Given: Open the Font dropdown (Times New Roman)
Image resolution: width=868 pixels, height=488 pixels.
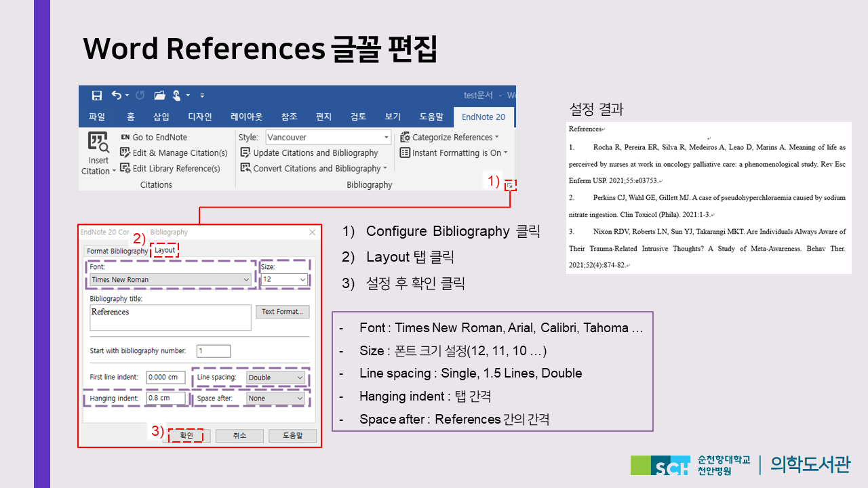Looking at the screenshot, I should 171,279.
